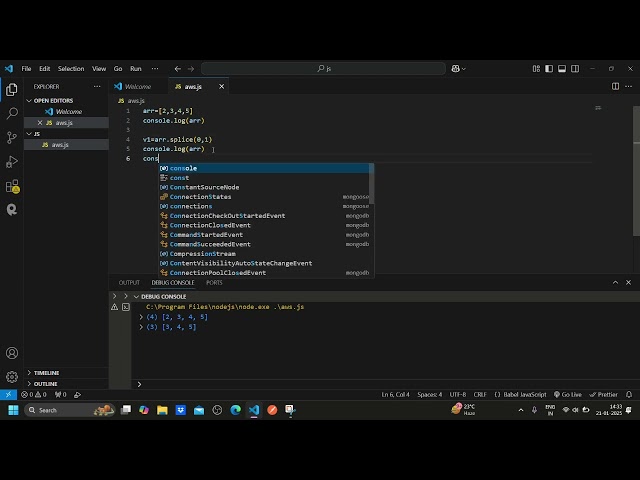Toggle the secondary side bar
This screenshot has height=480, width=640.
(x=575, y=69)
